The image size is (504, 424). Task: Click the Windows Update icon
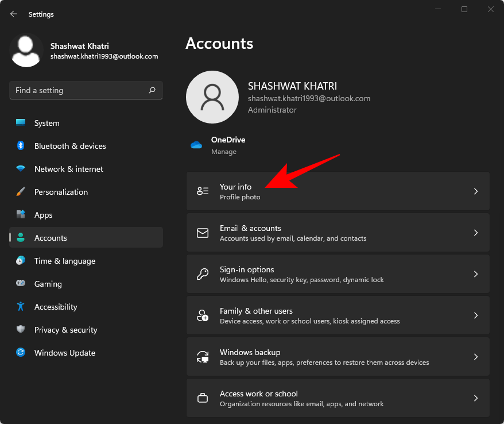(20, 353)
